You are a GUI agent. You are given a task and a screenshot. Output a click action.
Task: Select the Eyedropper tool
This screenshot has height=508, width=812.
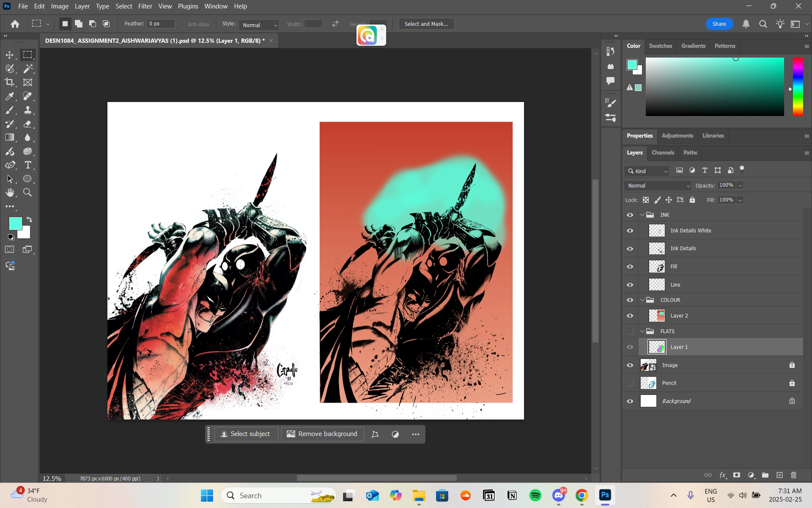[x=9, y=97]
